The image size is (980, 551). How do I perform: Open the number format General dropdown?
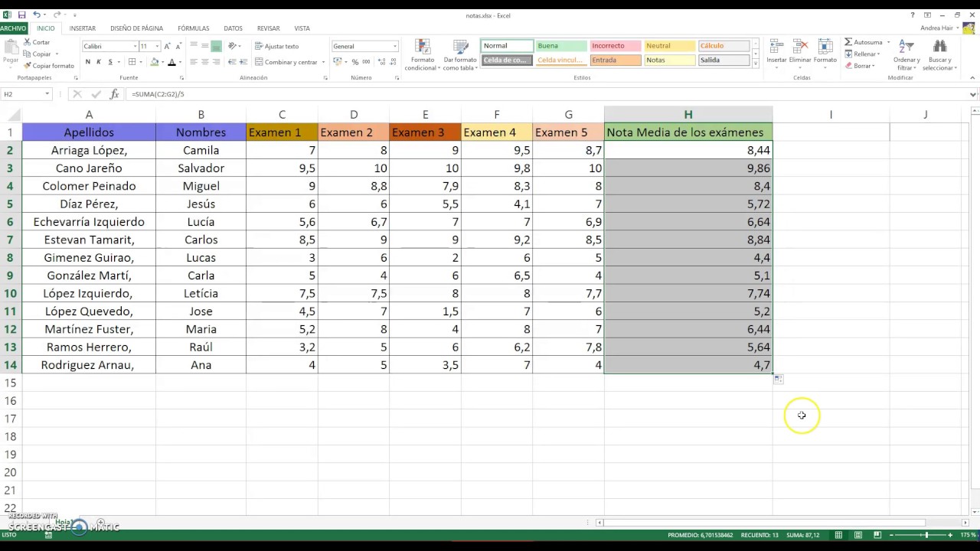395,46
